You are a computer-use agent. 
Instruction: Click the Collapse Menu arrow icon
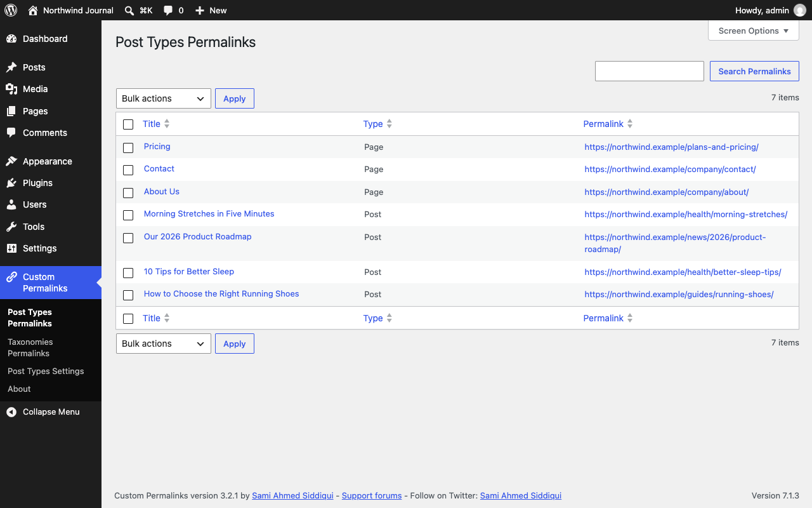click(x=11, y=412)
